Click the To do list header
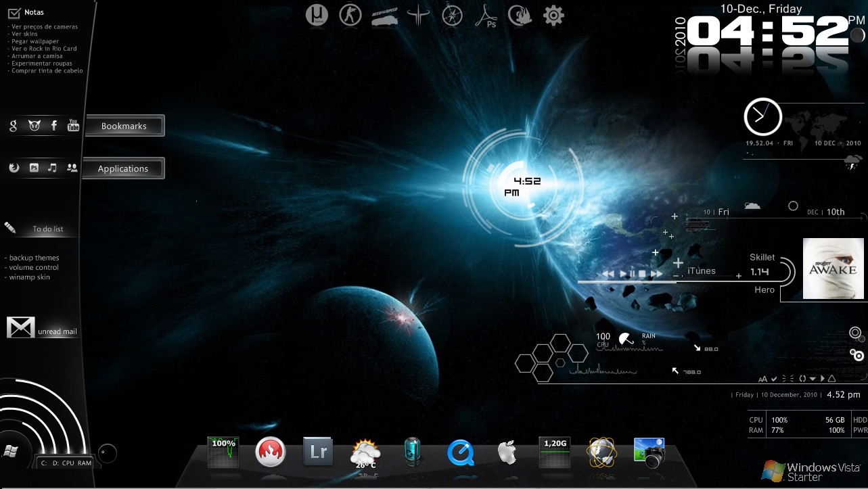The width and height of the screenshot is (868, 489). (47, 229)
